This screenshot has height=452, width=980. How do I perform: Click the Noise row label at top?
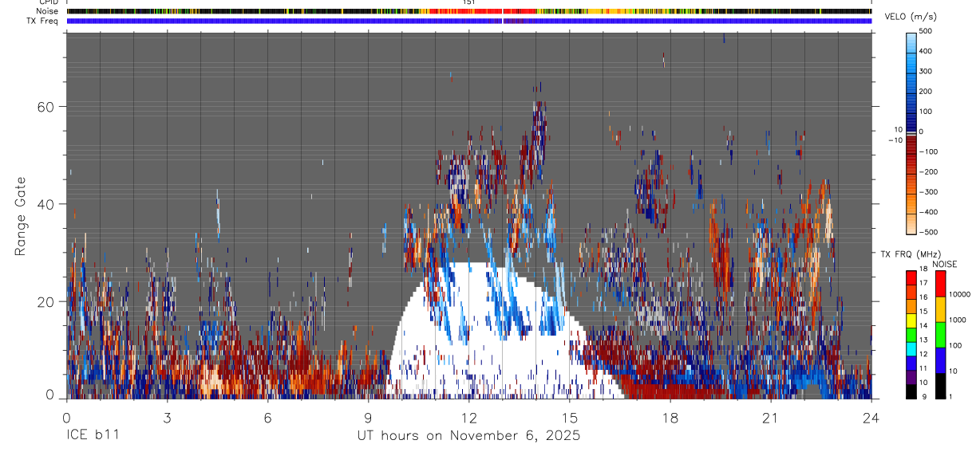point(46,11)
